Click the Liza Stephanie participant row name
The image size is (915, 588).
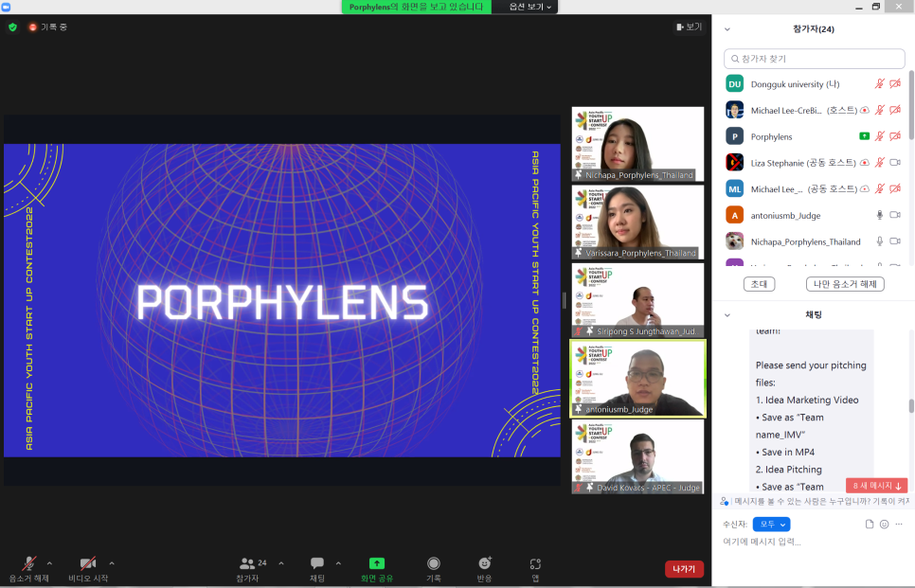(803, 163)
